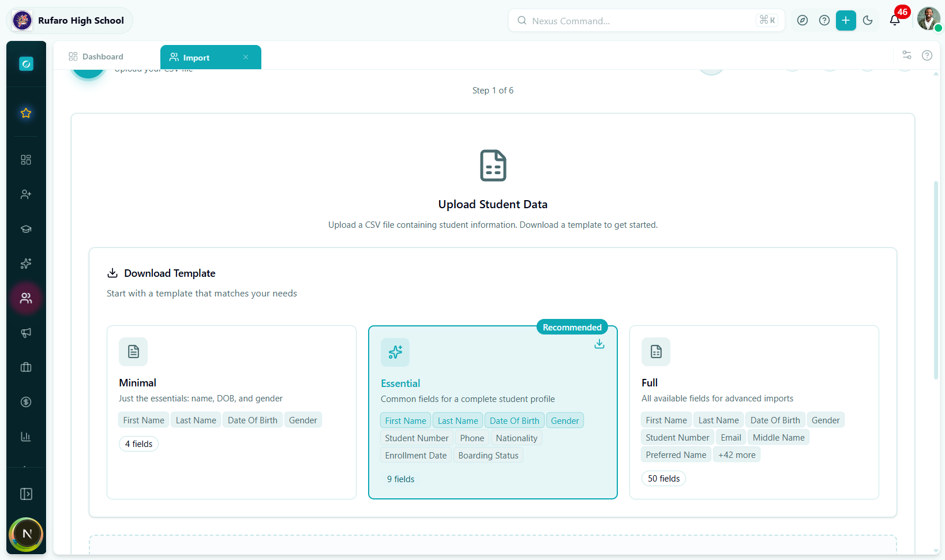Click the dashed upload drop zone
Image resolution: width=945 pixels, height=560 pixels.
(x=493, y=545)
